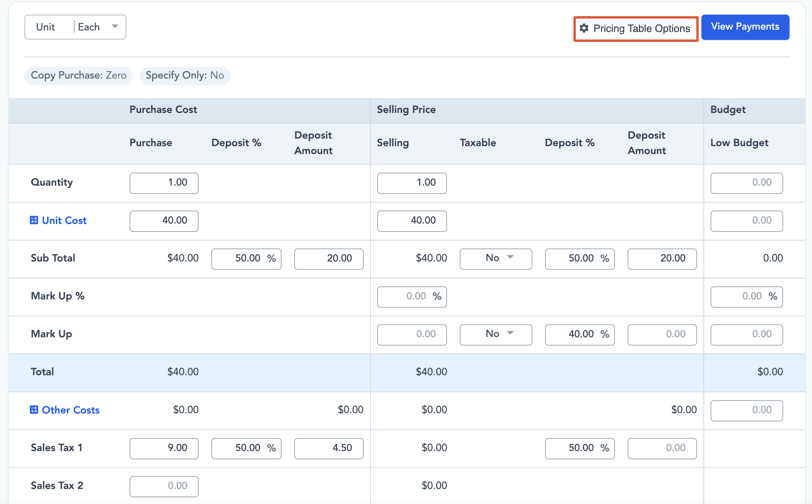Open the Unit Each dropdown
The height and width of the screenshot is (504, 812).
tap(75, 27)
